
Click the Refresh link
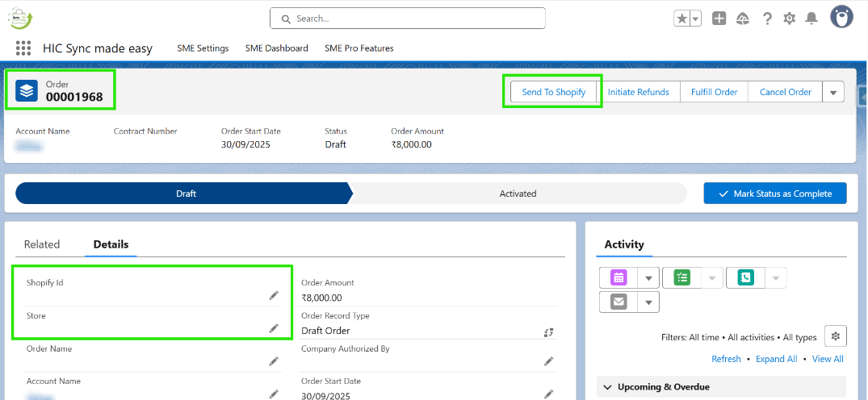click(726, 359)
